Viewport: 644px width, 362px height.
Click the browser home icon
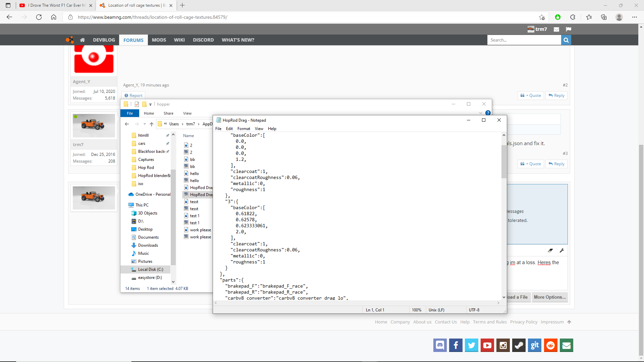[x=54, y=17]
